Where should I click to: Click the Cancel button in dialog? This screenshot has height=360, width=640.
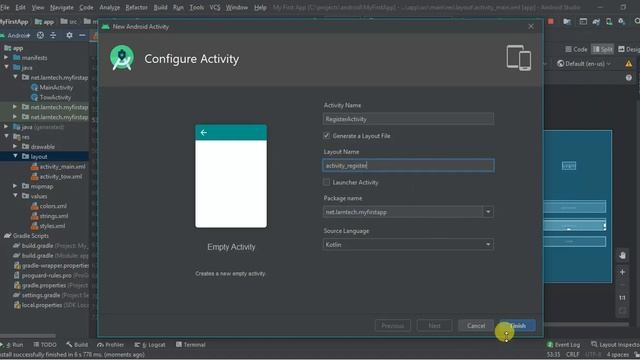[x=476, y=326]
